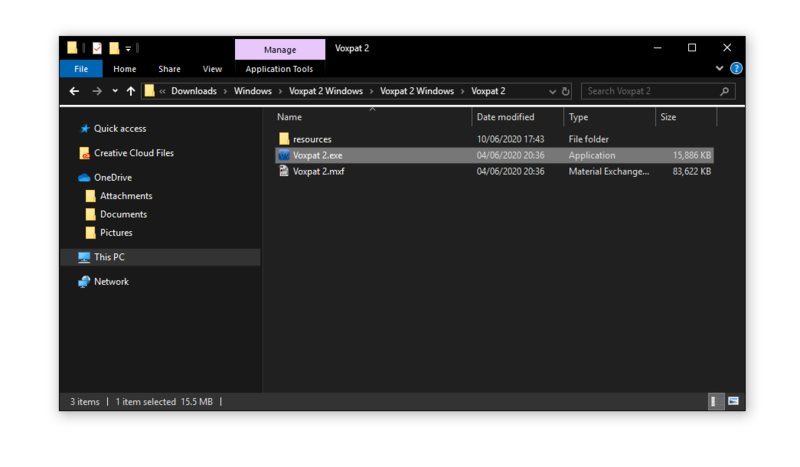This screenshot has height=467, width=800.
Task: Click the back navigation arrow
Action: click(75, 91)
